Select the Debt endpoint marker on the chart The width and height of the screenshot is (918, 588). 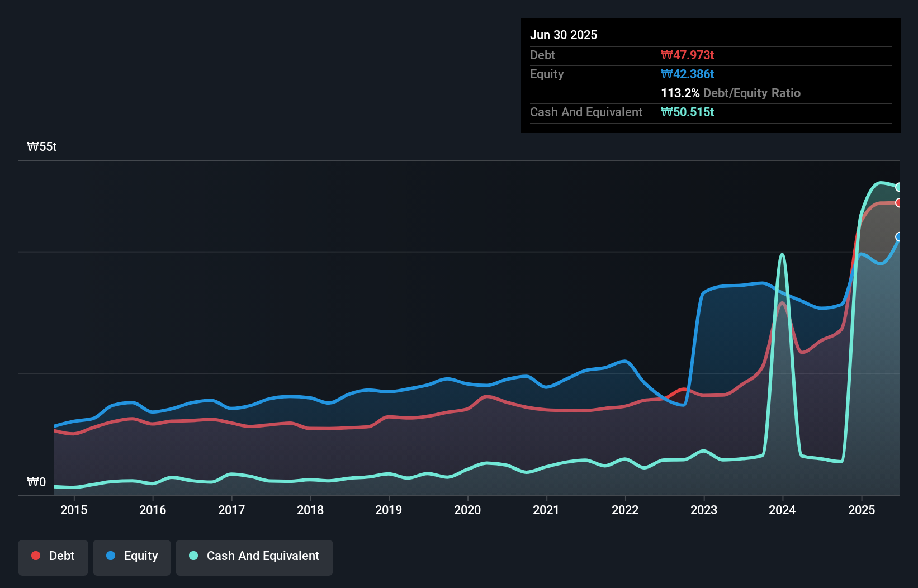(x=899, y=203)
